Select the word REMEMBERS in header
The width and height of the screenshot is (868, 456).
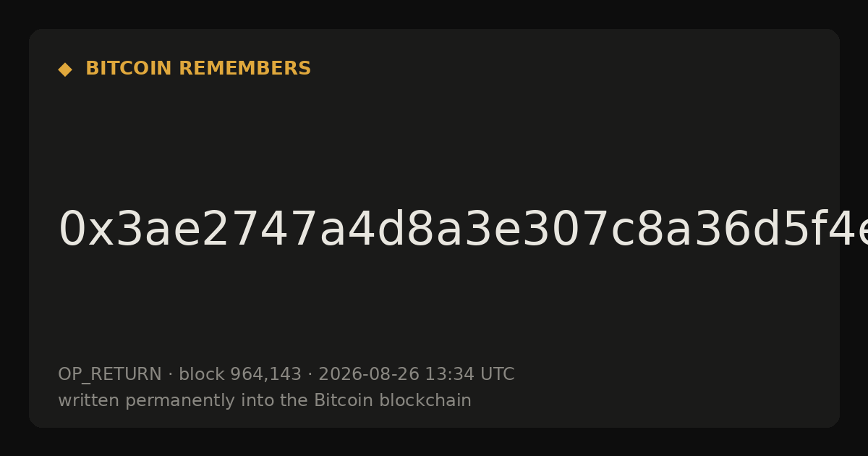245,69
